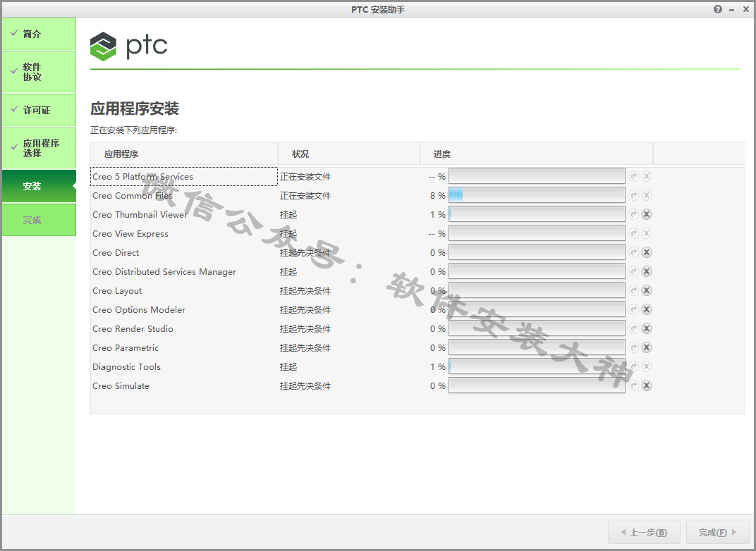
Task: Select the Creo Simulate row name
Action: [121, 386]
